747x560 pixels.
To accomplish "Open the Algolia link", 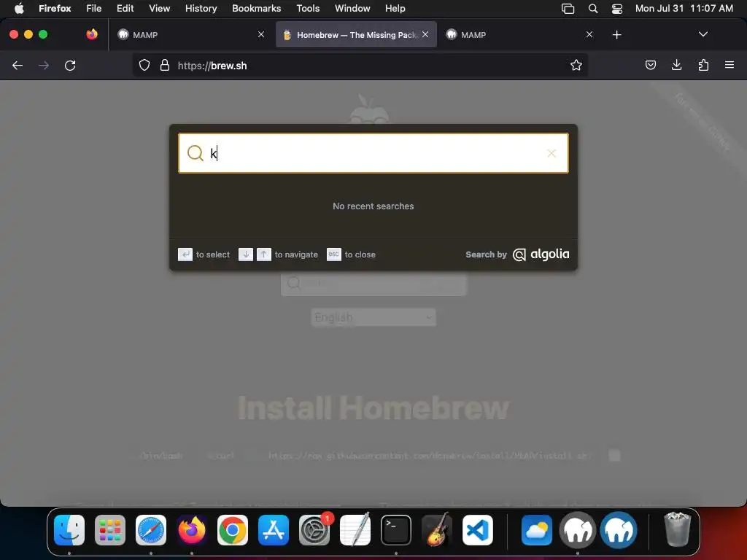I will pos(541,254).
